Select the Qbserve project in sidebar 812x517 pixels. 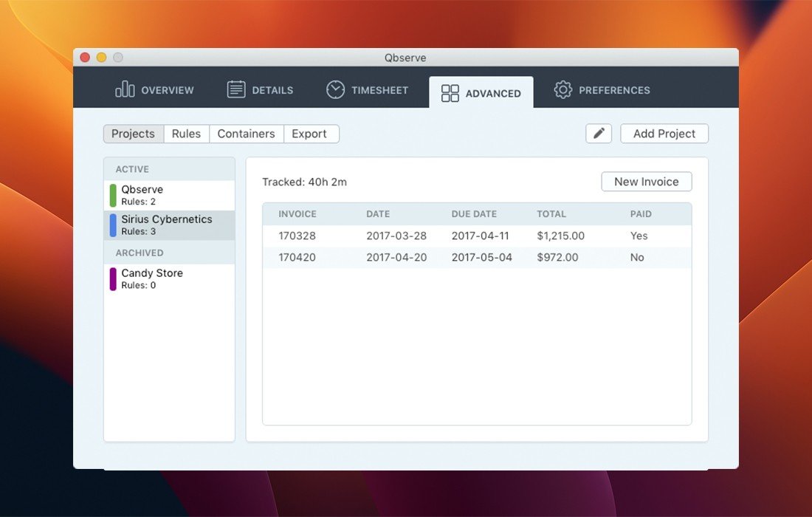tap(170, 195)
